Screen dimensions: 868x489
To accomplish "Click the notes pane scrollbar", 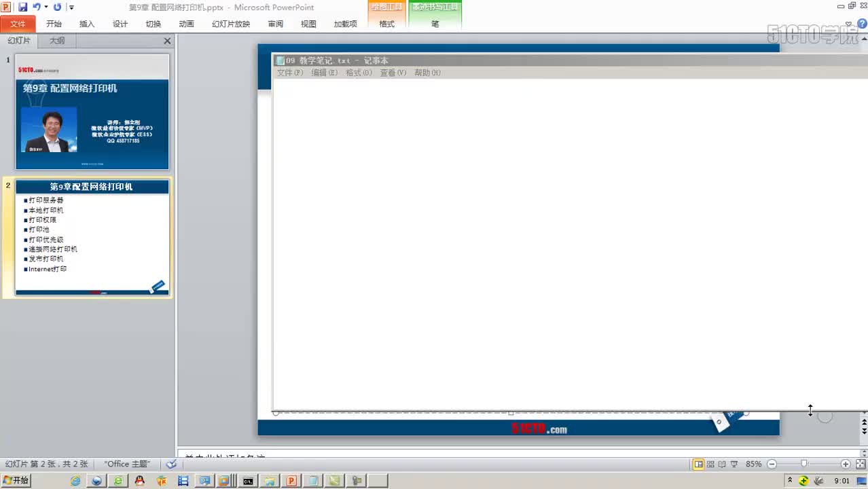I will (864, 452).
